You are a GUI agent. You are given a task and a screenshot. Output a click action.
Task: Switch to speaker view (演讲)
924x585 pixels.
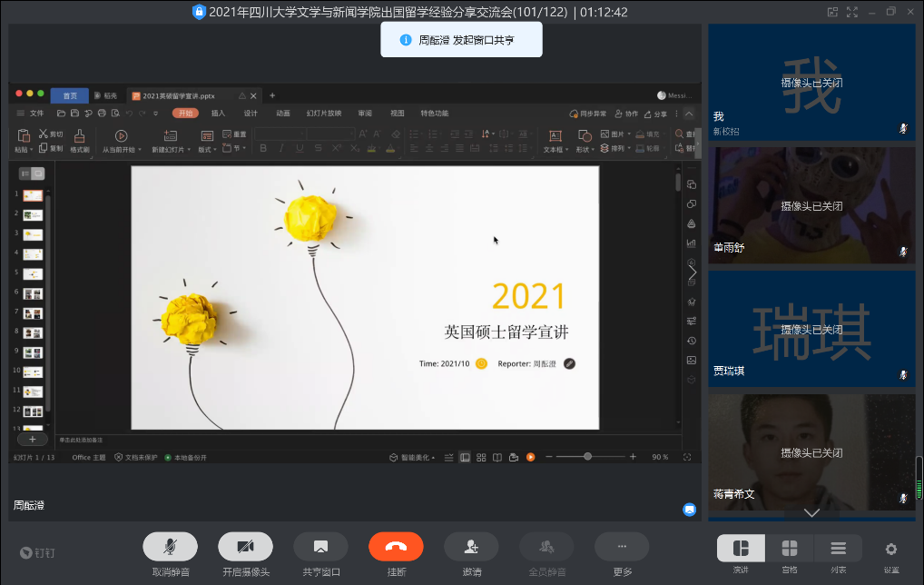741,549
